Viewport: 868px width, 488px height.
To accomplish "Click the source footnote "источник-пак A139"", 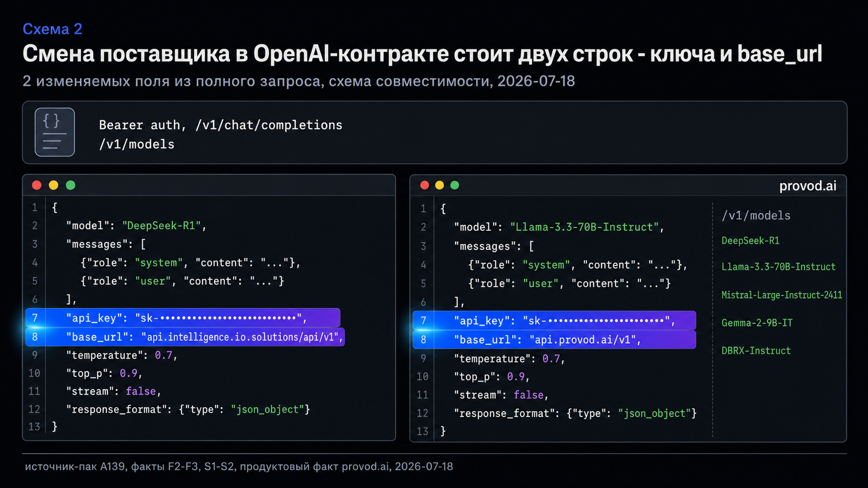I will tap(75, 467).
